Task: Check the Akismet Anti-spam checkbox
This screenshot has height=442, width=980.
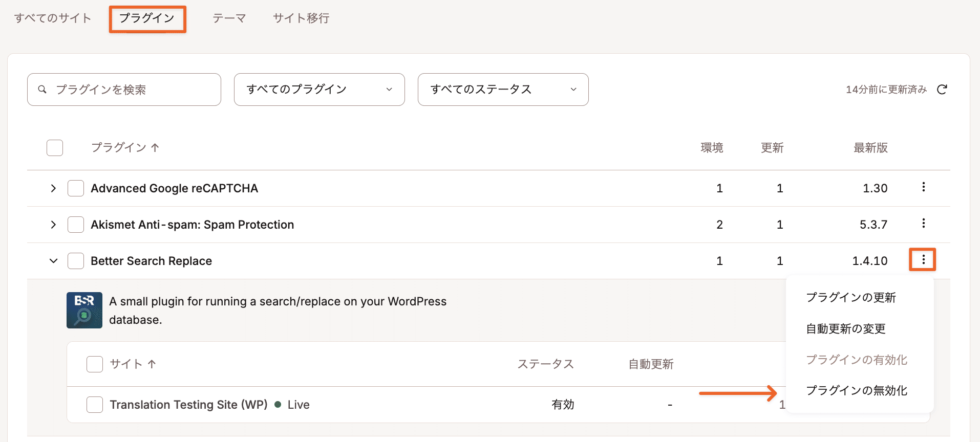Action: point(76,225)
